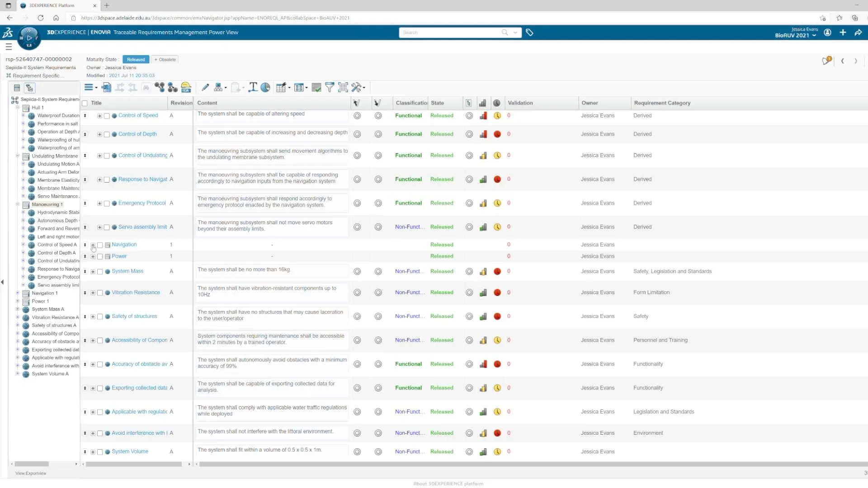Screen dimensions: 868x488
Task: Check the System Mass row checkbox
Action: tap(100, 272)
